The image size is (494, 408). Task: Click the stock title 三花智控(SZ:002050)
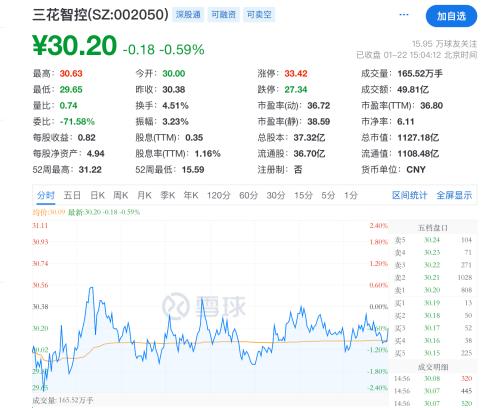point(100,15)
